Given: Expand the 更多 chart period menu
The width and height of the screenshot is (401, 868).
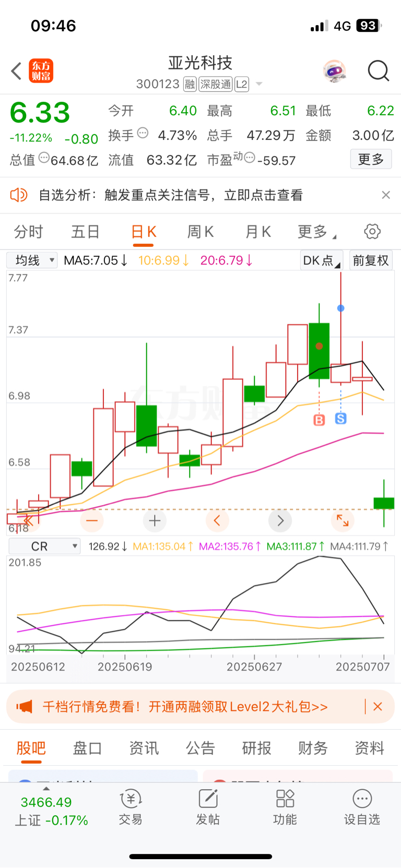Looking at the screenshot, I should click(316, 232).
